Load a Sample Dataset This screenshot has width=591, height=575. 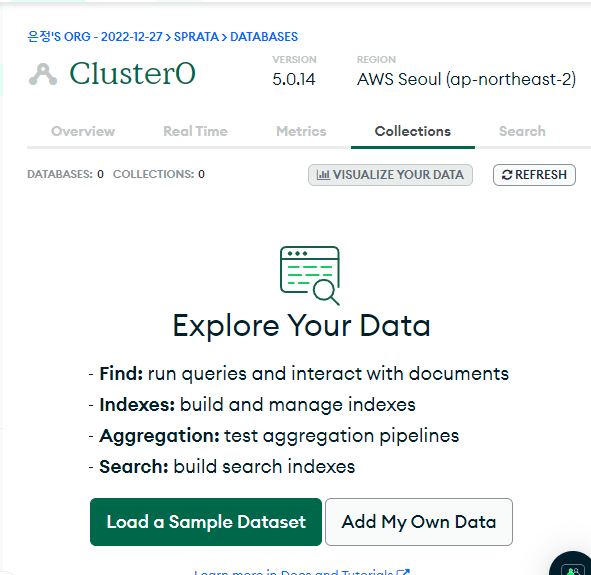tap(206, 522)
